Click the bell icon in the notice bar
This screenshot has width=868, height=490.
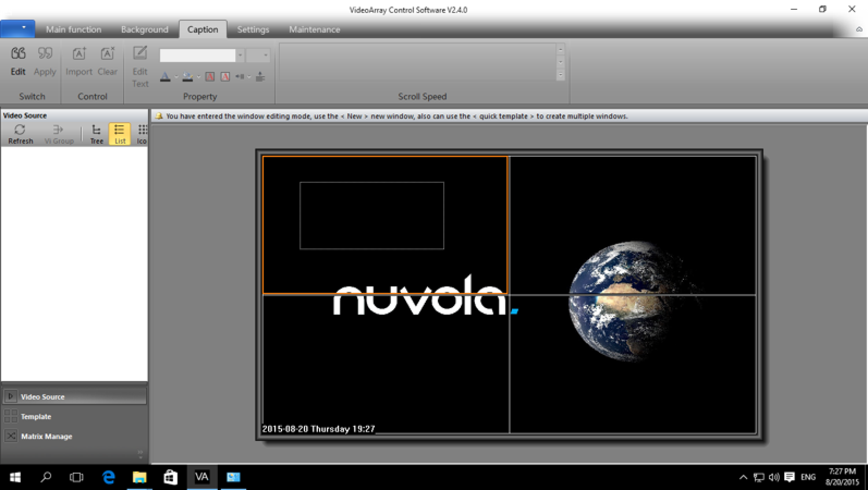point(159,116)
